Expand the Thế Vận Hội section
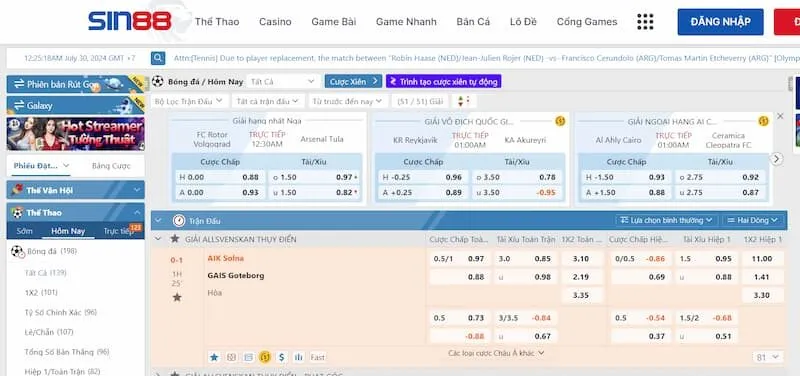Viewport: 800px width, 376px height. [x=76, y=190]
